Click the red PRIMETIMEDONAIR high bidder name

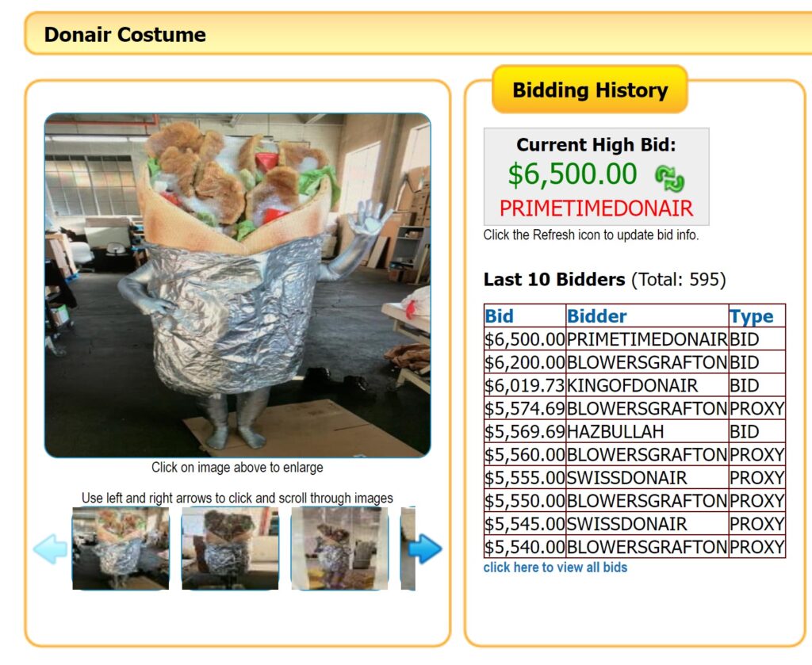coord(596,208)
